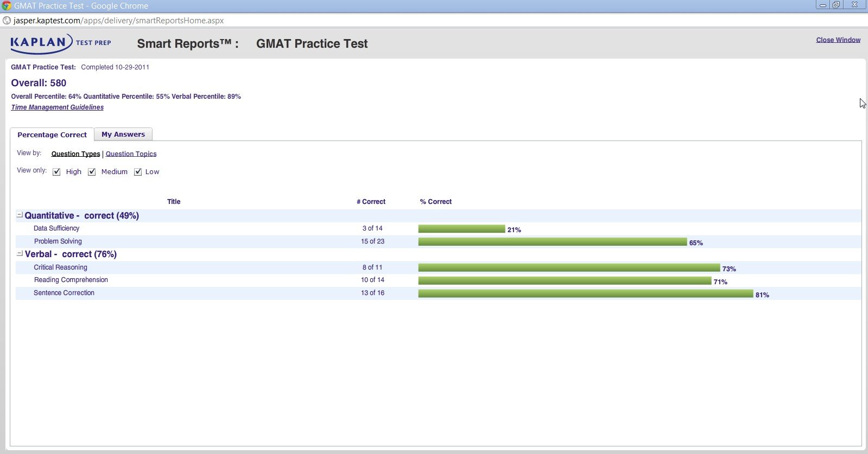Click the Chrome icon in the title bar

click(7, 5)
